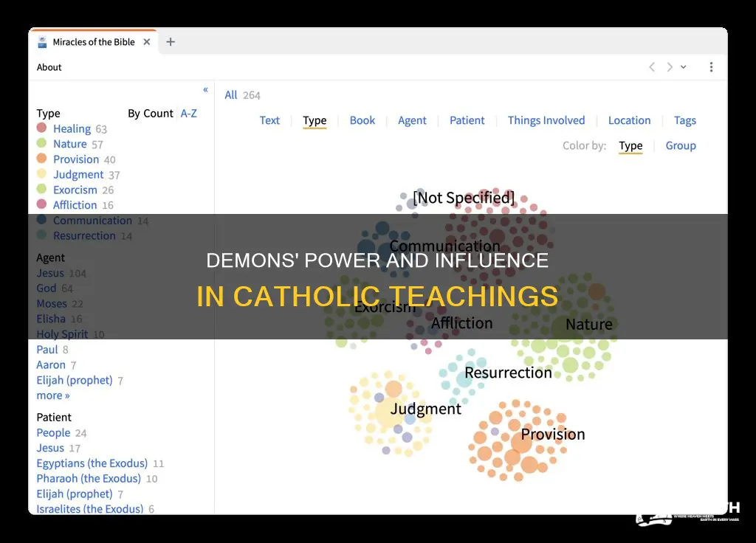Switch to the Book tab
Viewport: 756px width, 543px height.
pyautogui.click(x=362, y=120)
